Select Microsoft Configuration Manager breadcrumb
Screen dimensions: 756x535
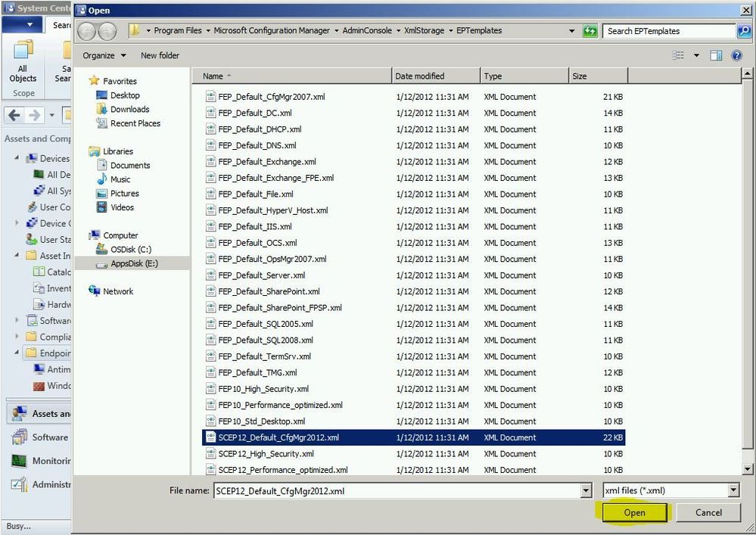[272, 30]
